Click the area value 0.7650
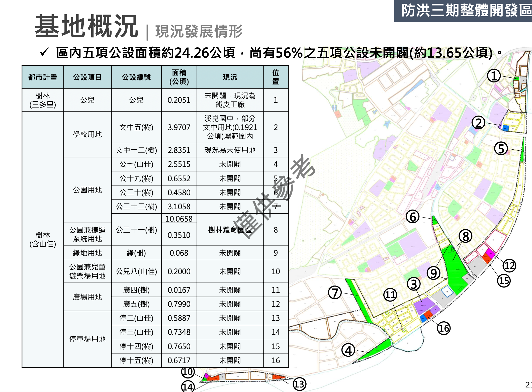 [x=179, y=346]
